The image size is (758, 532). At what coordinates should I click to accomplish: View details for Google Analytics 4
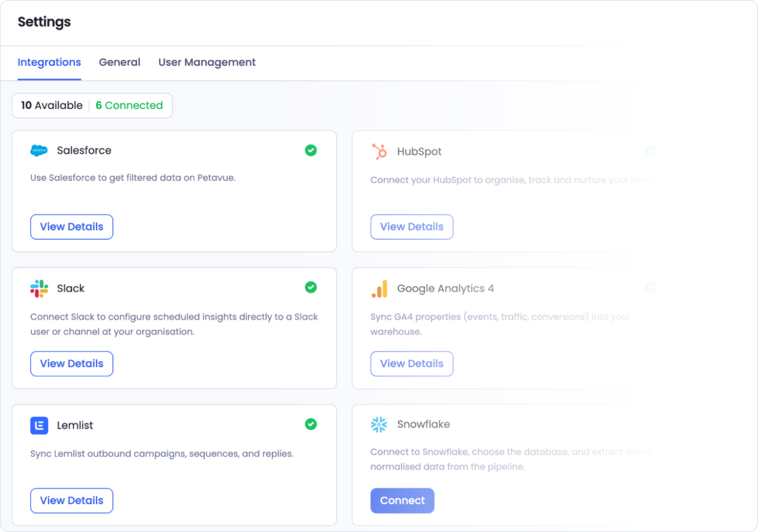tap(412, 364)
